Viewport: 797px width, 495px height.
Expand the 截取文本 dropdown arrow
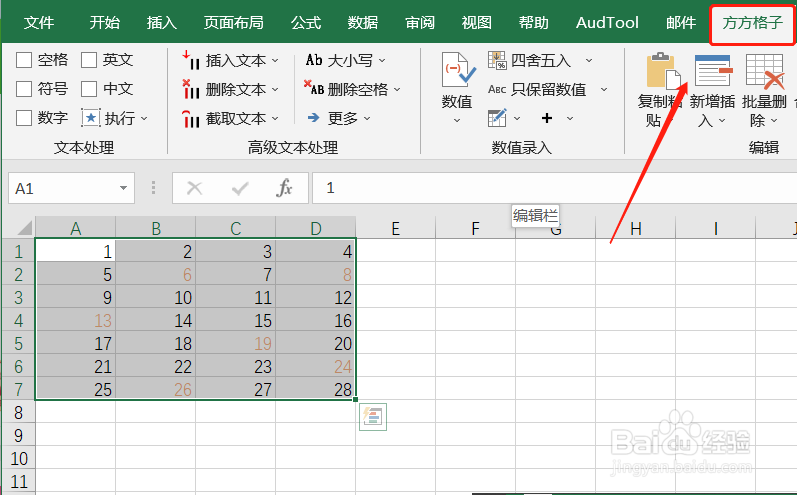pos(275,118)
